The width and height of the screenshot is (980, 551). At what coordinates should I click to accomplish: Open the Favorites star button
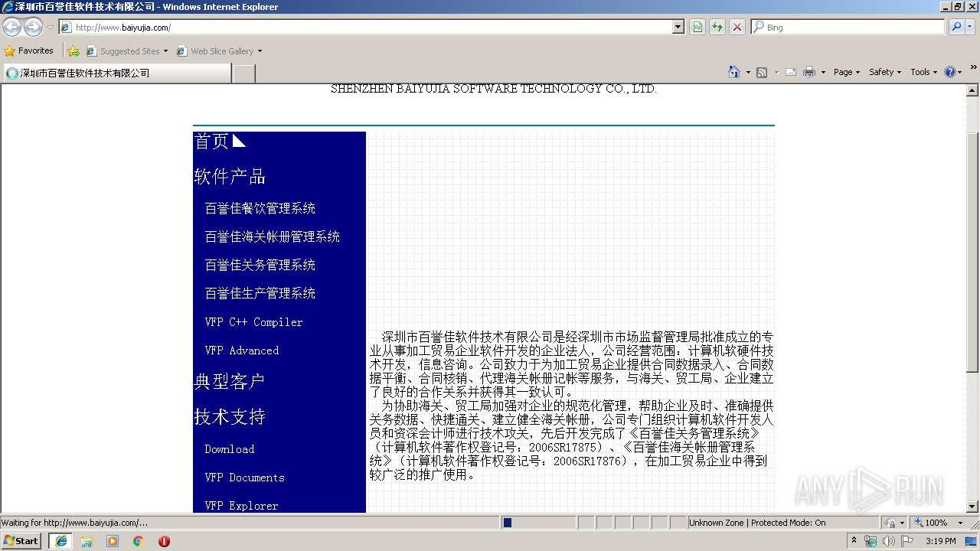[x=29, y=51]
